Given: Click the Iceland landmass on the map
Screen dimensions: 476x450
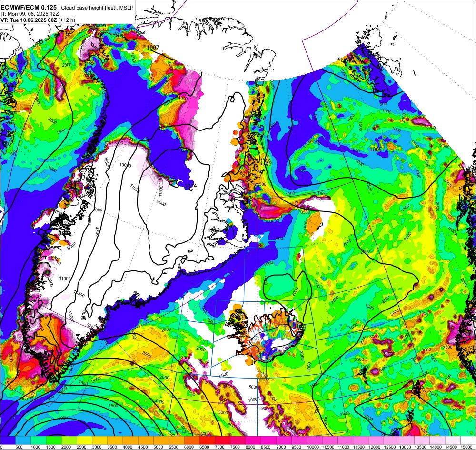Looking at the screenshot, I should (x=270, y=336).
